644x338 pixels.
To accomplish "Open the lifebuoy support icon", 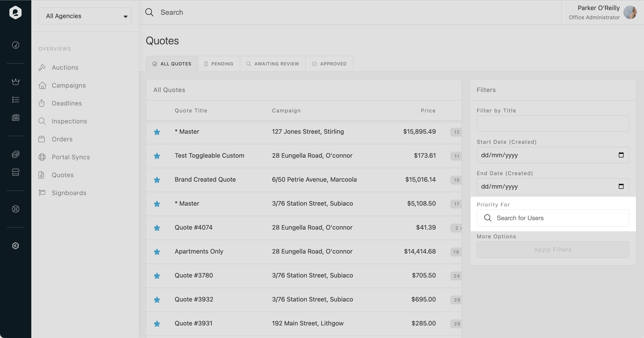I will pyautogui.click(x=15, y=209).
